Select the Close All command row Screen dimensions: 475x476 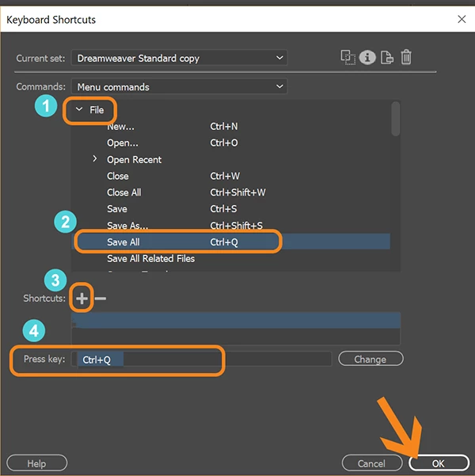click(x=230, y=192)
